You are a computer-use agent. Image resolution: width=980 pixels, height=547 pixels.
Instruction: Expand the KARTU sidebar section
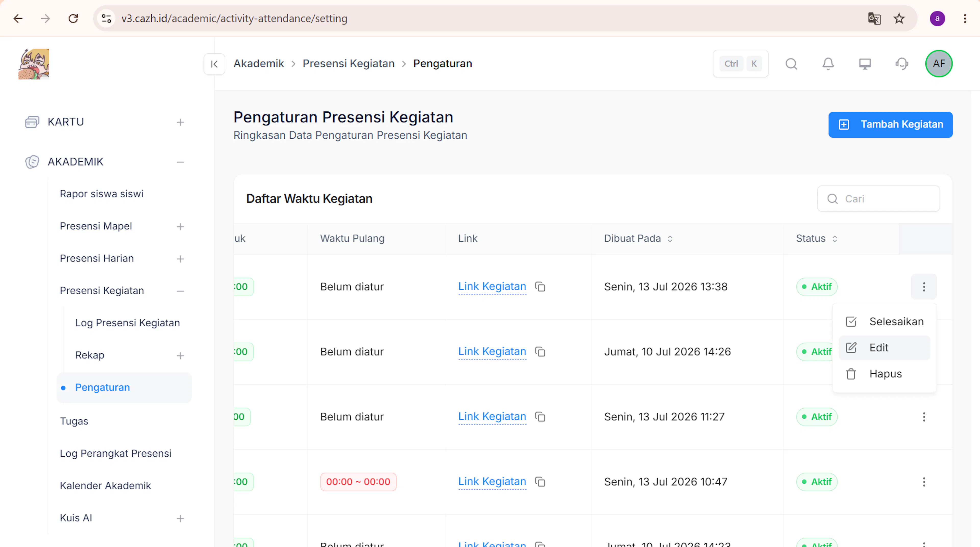click(x=180, y=122)
